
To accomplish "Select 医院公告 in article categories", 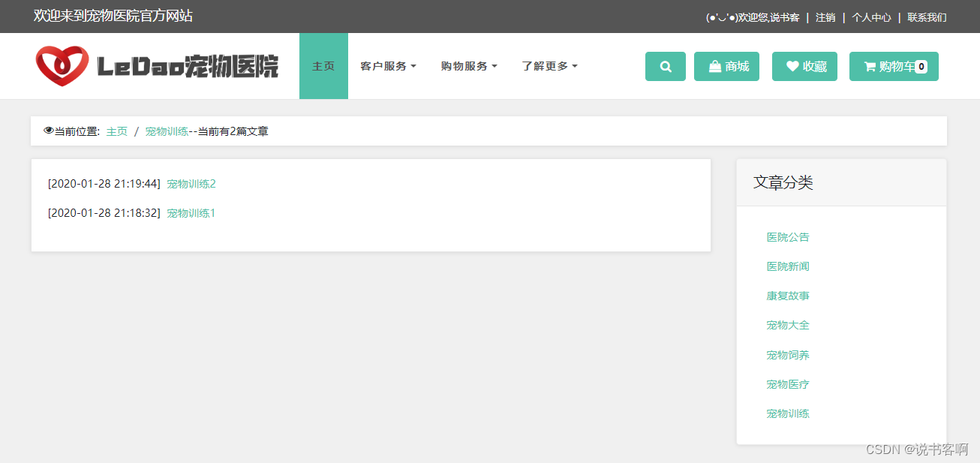I will pyautogui.click(x=787, y=236).
